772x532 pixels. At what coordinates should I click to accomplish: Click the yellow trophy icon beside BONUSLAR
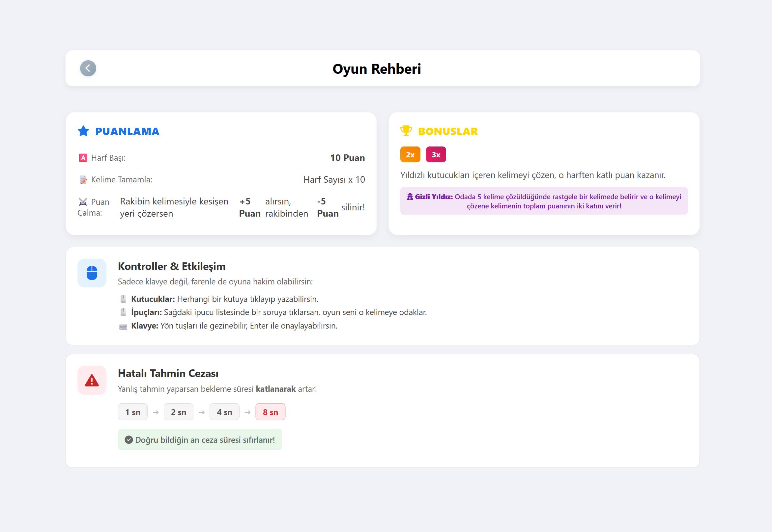point(406,131)
